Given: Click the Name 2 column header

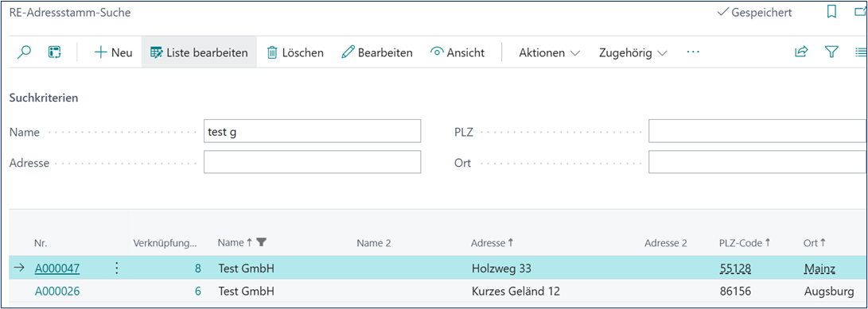Looking at the screenshot, I should pos(374,242).
